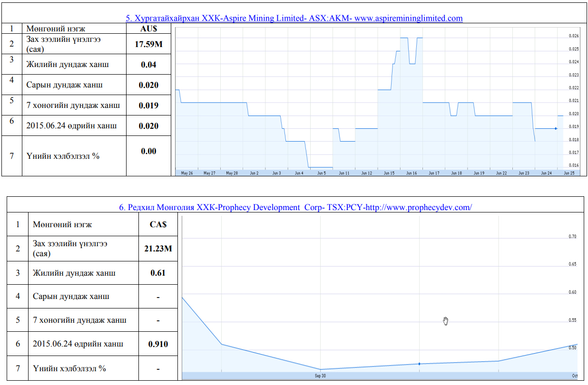Click the 0.61 yearly average value cell
Image resolution: width=588 pixels, height=385 pixels.
[x=158, y=273]
